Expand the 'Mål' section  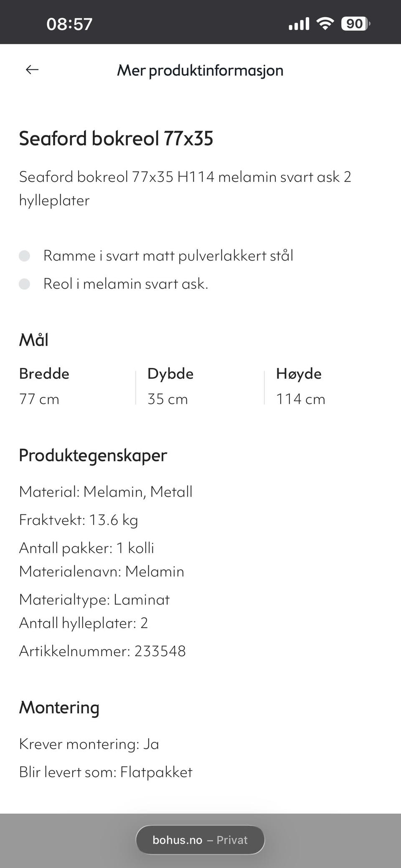coord(34,340)
